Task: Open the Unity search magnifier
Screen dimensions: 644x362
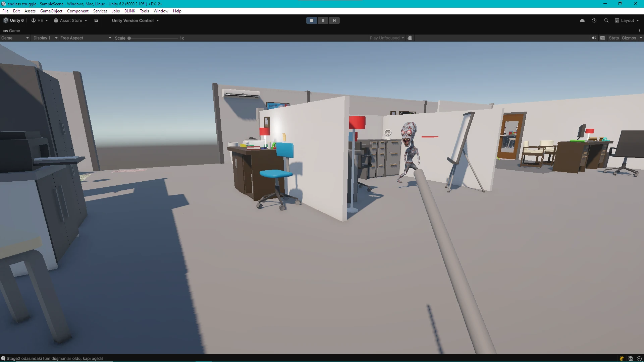Action: point(606,20)
